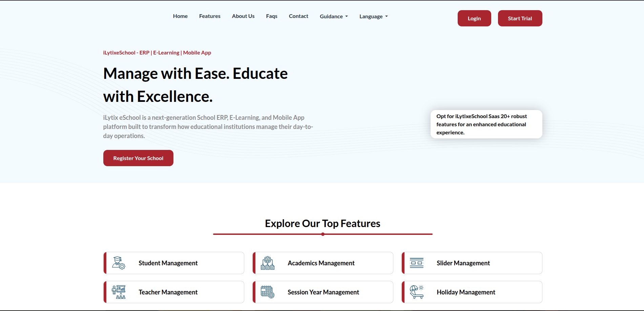Click the Login button
The width and height of the screenshot is (644, 311).
coord(474,18)
